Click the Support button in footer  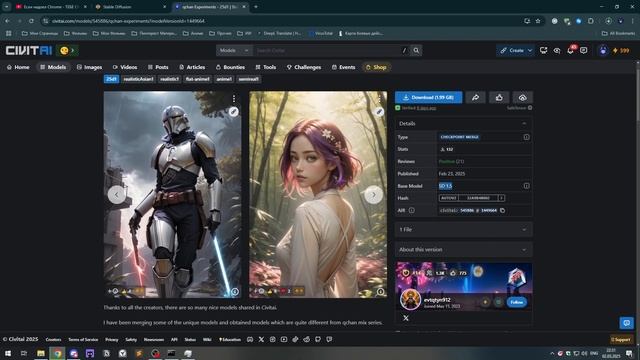click(621, 339)
